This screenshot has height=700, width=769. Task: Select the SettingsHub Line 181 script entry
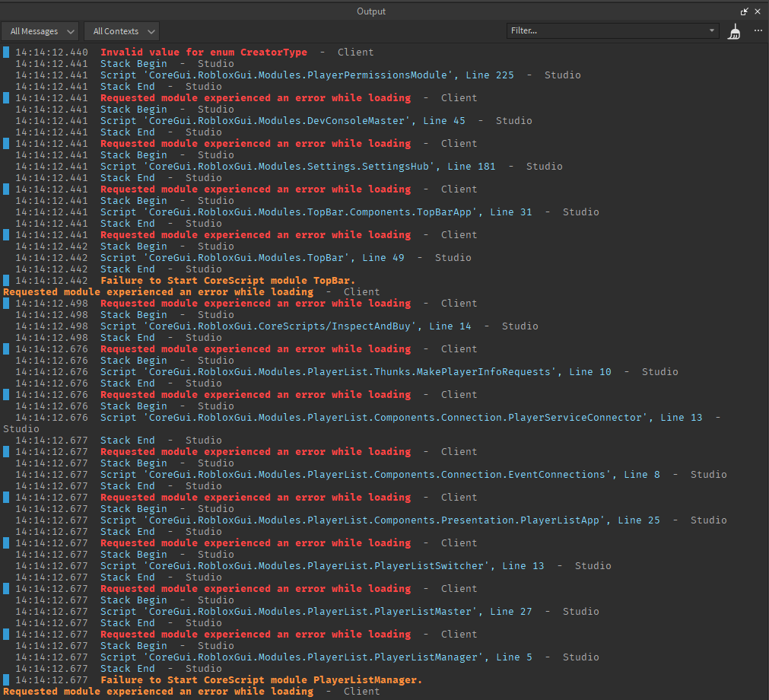coord(298,167)
